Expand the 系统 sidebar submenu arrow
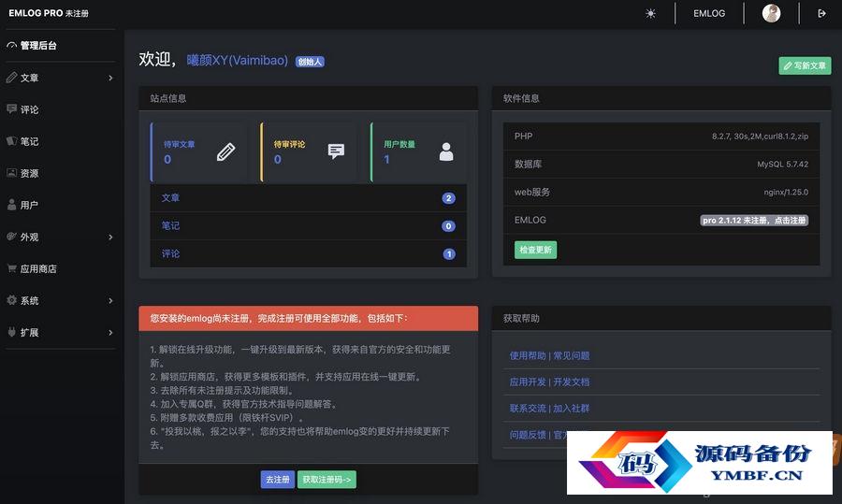 tap(110, 300)
